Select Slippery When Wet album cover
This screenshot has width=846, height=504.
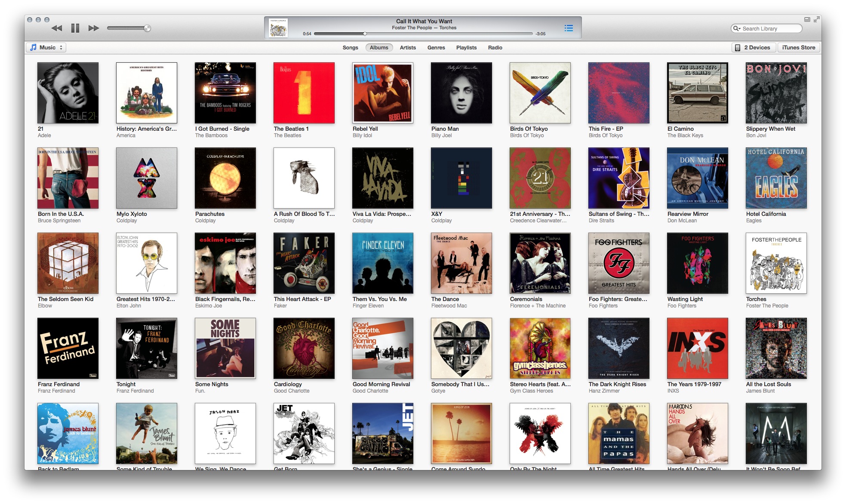tap(776, 93)
